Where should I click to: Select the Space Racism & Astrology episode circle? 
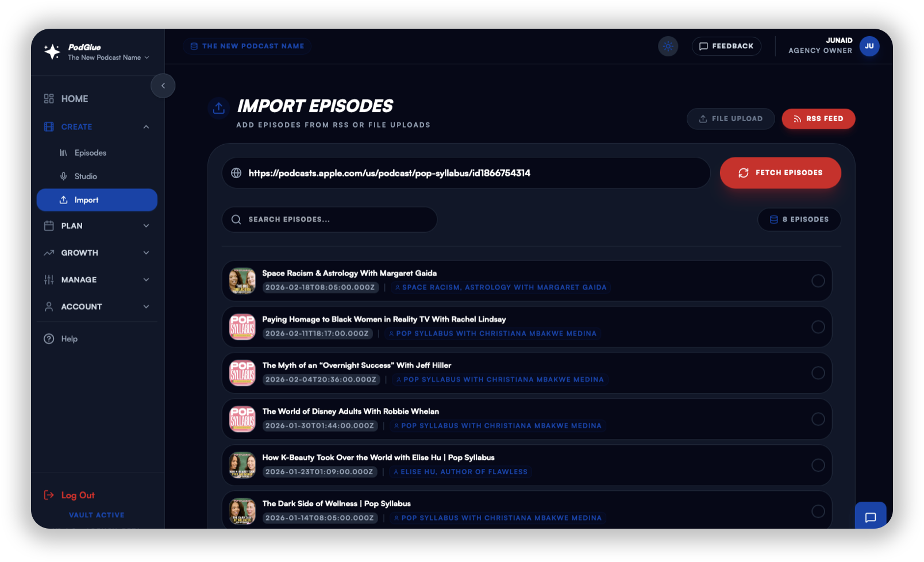[818, 281]
